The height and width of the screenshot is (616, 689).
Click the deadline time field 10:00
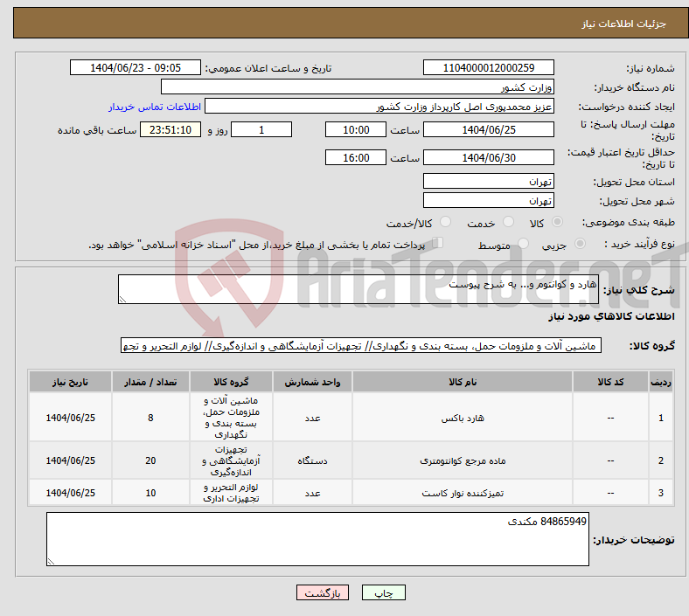coord(356,130)
